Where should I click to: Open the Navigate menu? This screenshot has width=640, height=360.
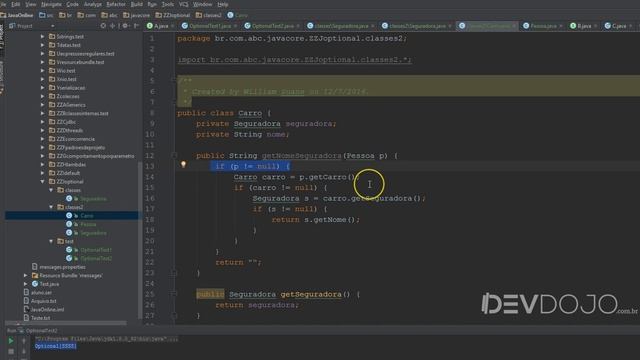pyautogui.click(x=51, y=4)
